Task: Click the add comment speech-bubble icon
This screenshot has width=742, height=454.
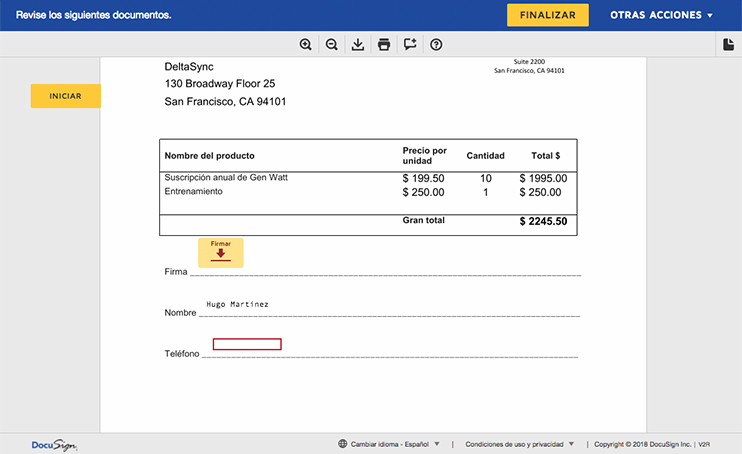Action: coord(410,45)
